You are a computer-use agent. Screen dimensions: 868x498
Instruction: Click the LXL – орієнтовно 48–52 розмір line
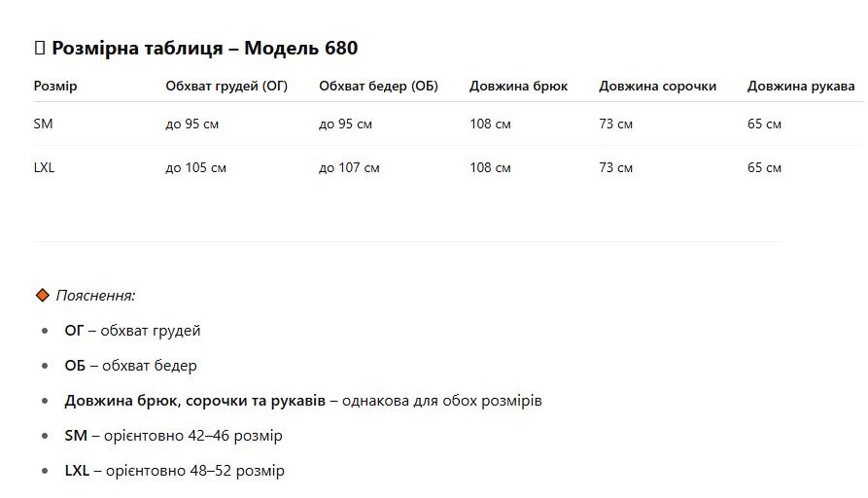coord(174,471)
